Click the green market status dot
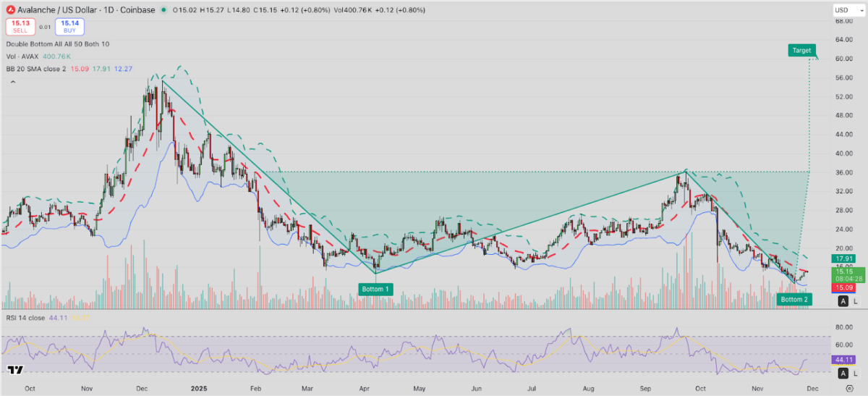This screenshot has height=396, width=868. [x=164, y=10]
